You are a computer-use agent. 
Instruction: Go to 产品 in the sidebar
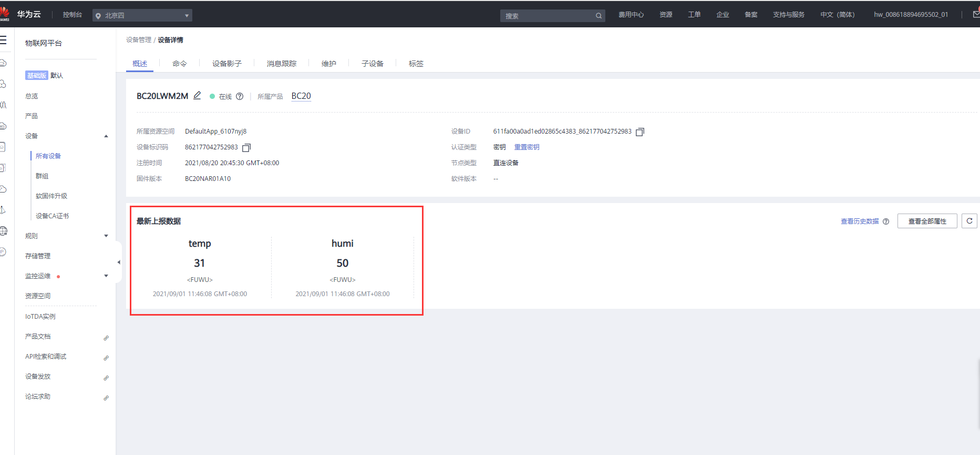point(32,116)
